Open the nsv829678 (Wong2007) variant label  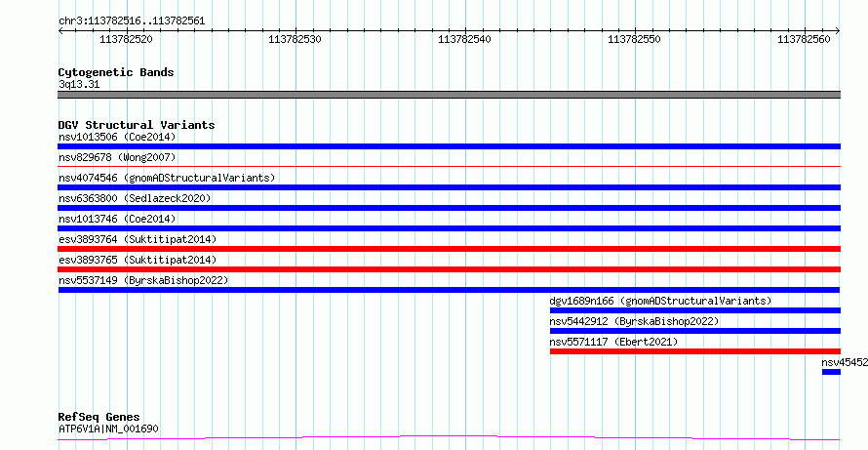pos(117,157)
